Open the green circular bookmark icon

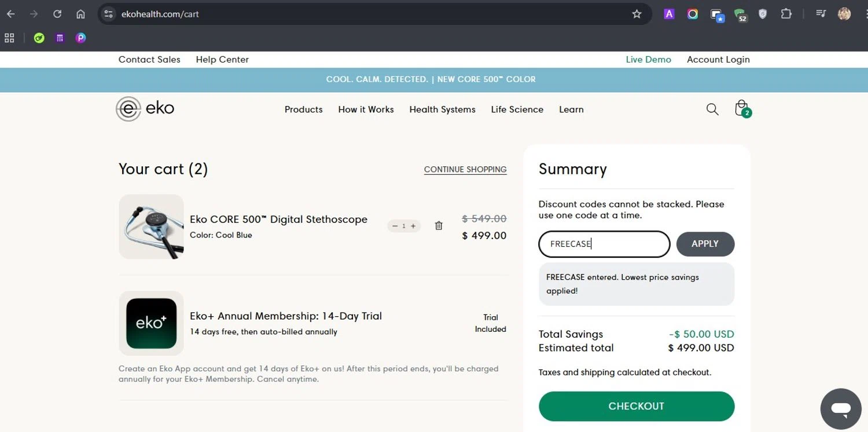click(x=39, y=38)
